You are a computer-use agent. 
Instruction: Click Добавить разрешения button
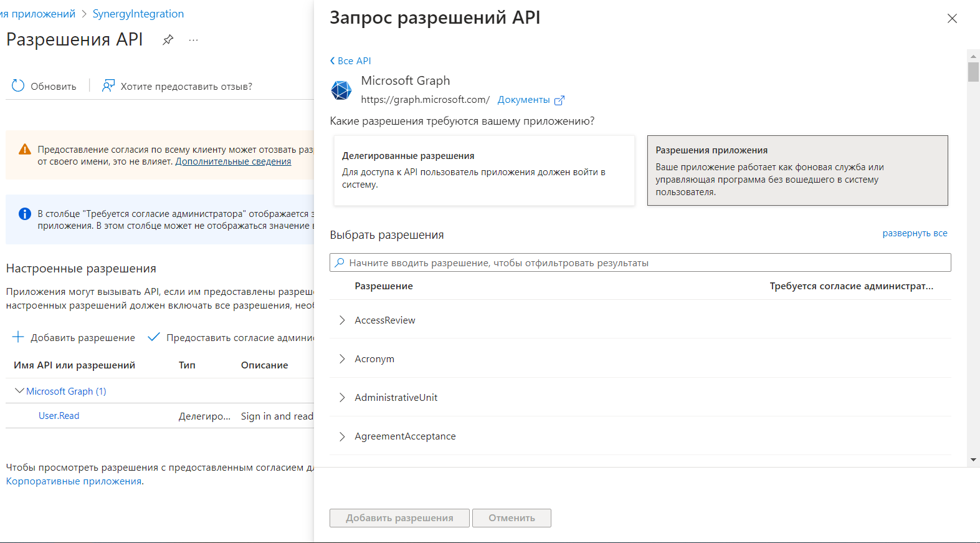(x=399, y=518)
